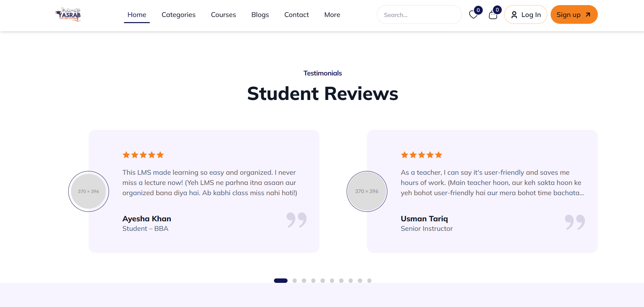Expand the More menu

332,15
